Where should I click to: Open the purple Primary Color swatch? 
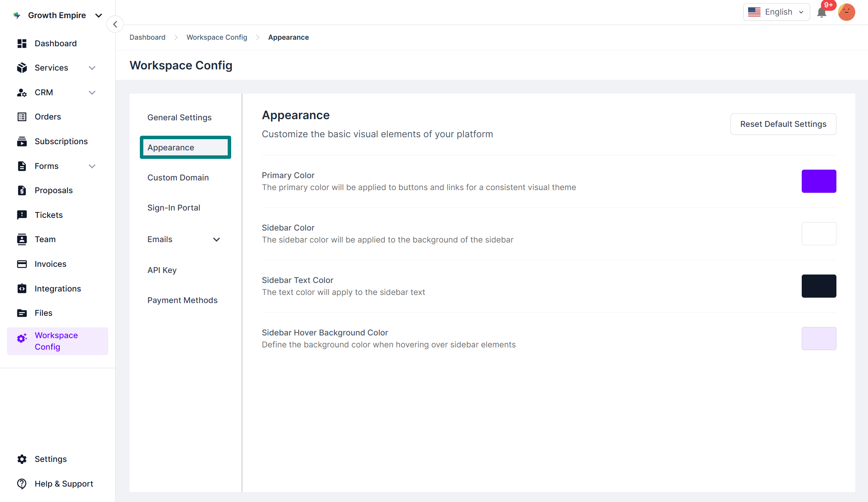tap(818, 181)
